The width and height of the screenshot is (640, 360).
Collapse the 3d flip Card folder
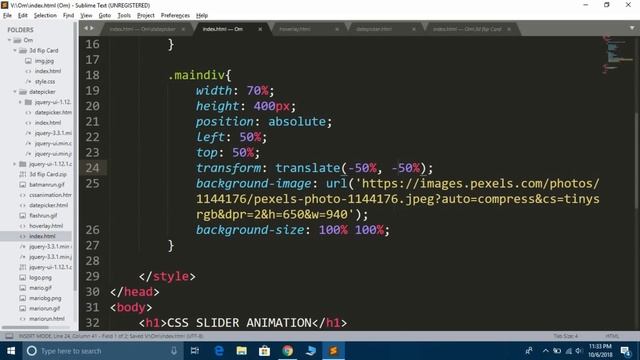15,50
